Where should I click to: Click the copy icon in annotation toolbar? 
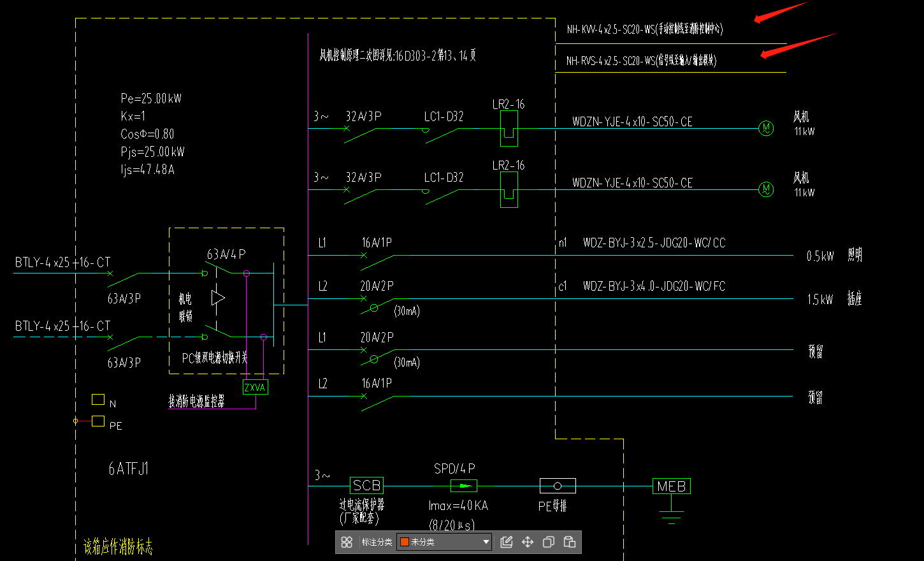coord(548,542)
